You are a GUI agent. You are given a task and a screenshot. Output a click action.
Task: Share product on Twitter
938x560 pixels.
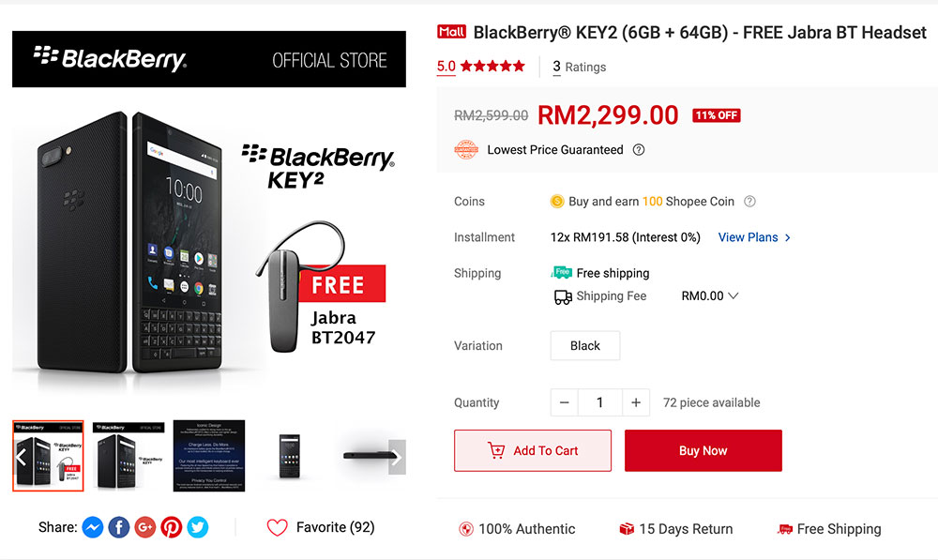tap(198, 527)
